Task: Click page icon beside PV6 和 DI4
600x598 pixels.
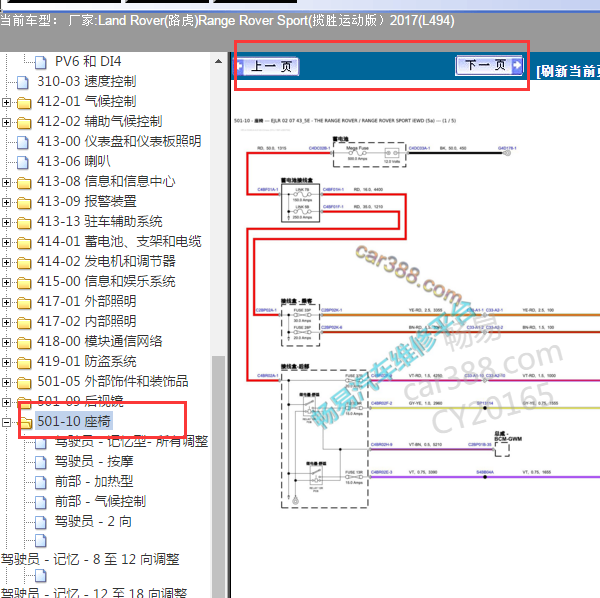Action: pos(41,62)
